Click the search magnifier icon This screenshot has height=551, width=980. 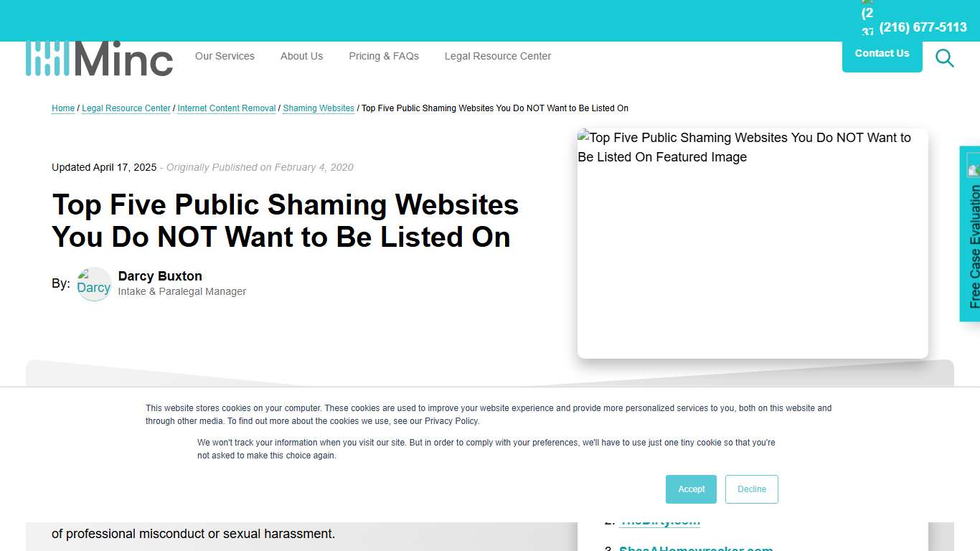(944, 58)
